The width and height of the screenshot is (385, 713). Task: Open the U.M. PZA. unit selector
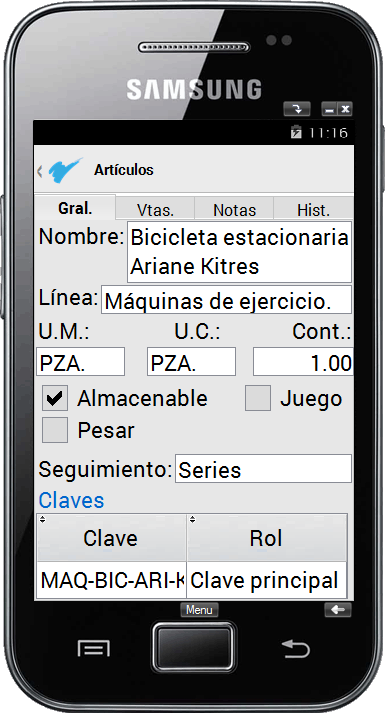point(80,362)
